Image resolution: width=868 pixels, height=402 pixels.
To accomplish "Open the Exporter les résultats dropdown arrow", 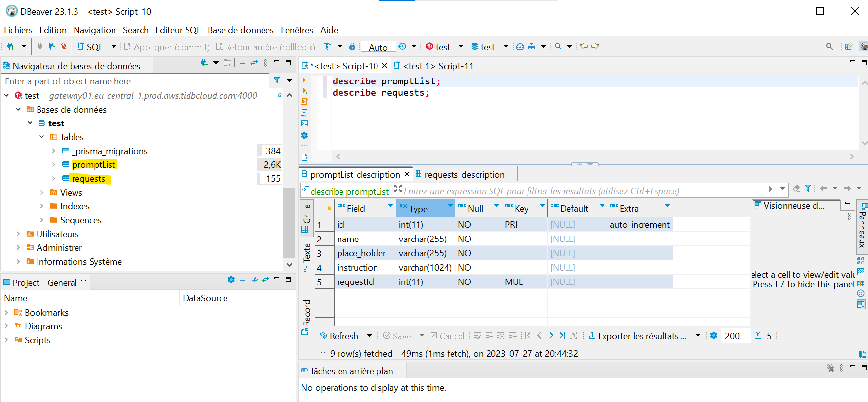I will (x=698, y=335).
